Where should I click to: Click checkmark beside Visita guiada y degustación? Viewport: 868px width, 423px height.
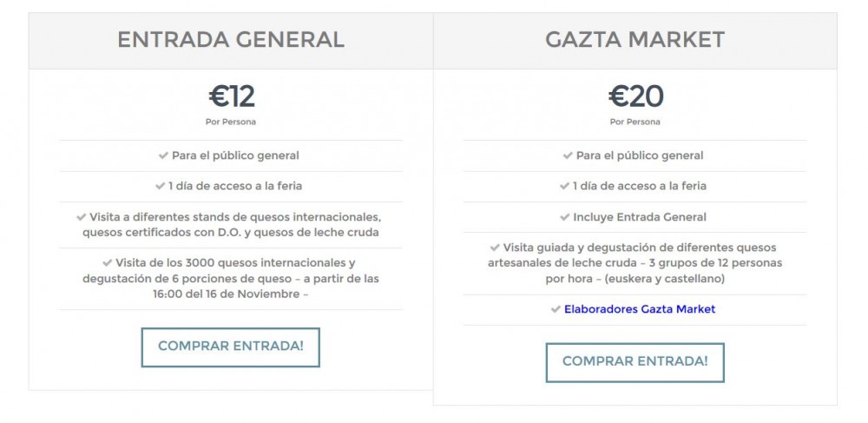[x=495, y=248]
